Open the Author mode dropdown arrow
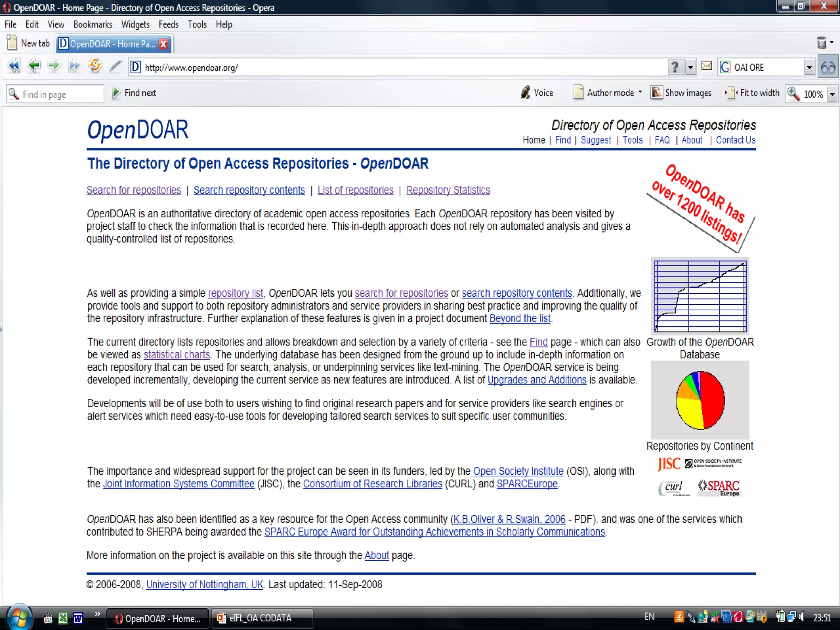 pos(640,93)
